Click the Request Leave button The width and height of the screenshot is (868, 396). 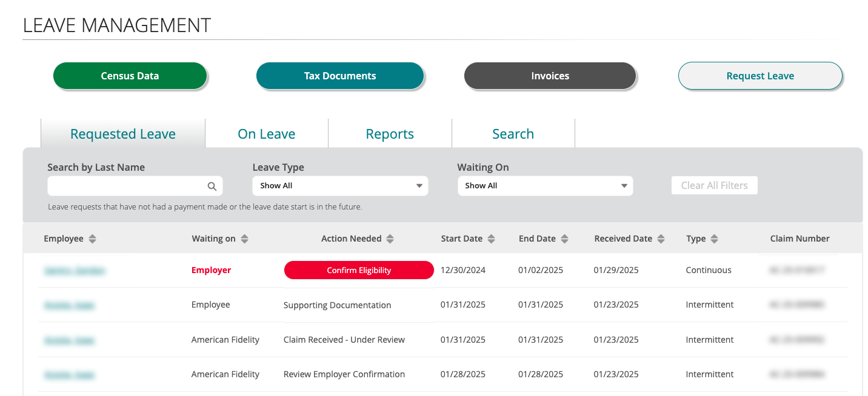click(x=760, y=76)
